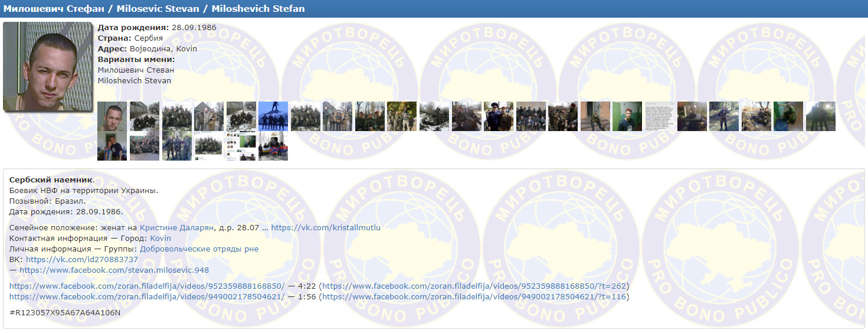The width and height of the screenshot is (868, 333).
Task: Open the facebook.com/stevan.milosevic.948 link
Action: (114, 270)
